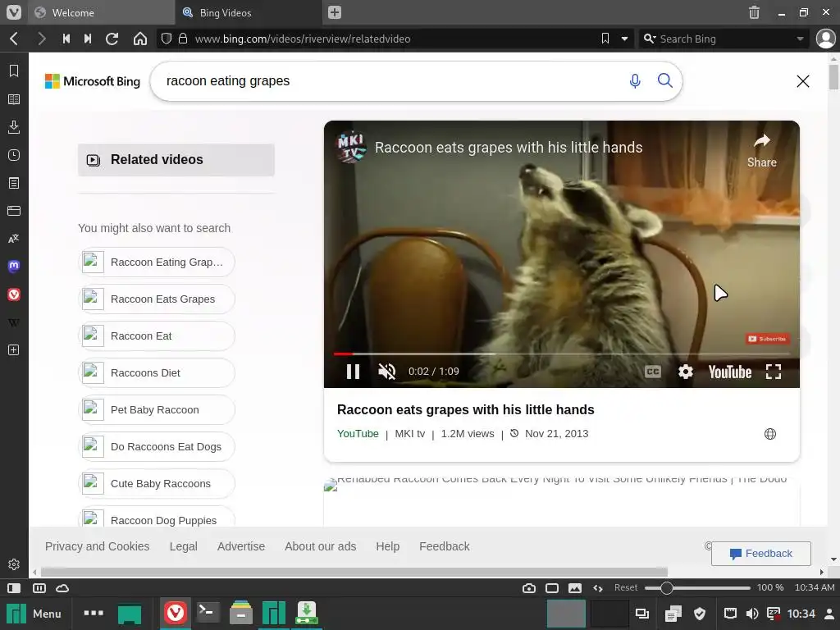Pause the raccoon video
Screen dimensions: 840x630
(353, 372)
